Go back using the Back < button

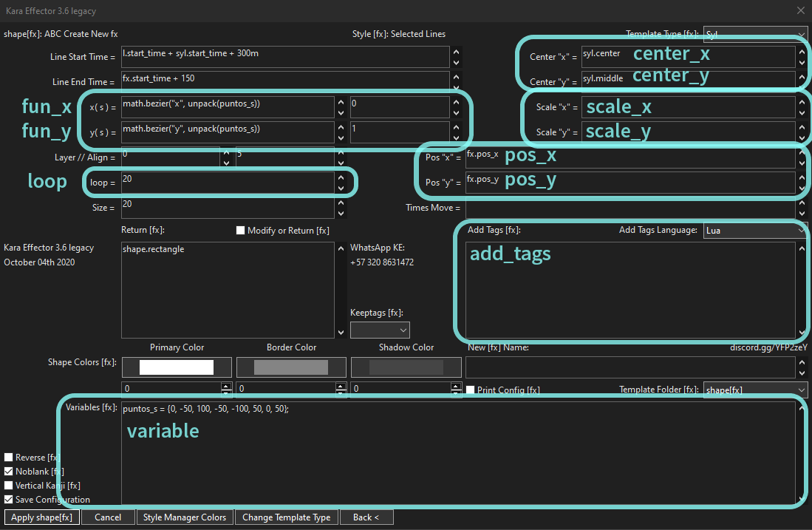tap(366, 517)
